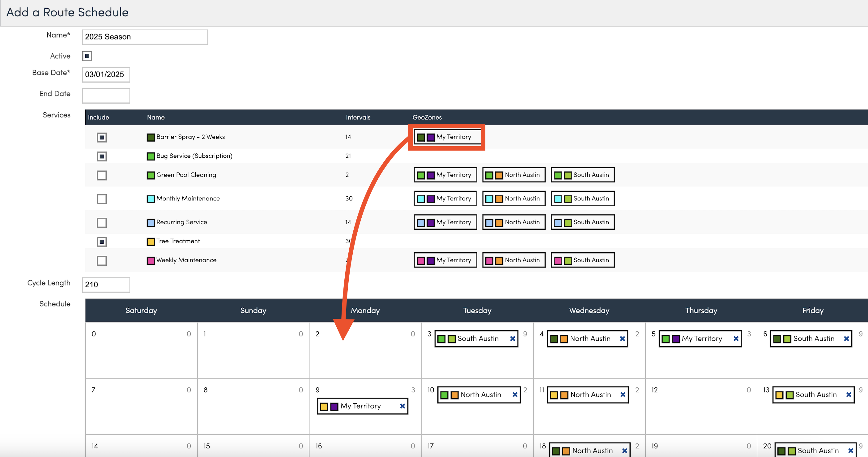
Task: Remove North Austin from Wednesday day 18
Action: click(624, 450)
